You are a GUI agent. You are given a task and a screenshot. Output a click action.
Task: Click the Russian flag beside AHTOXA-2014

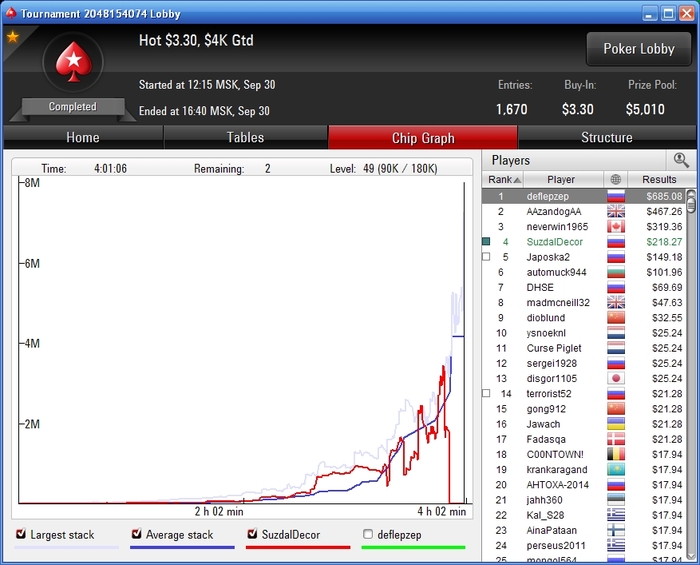tap(616, 485)
